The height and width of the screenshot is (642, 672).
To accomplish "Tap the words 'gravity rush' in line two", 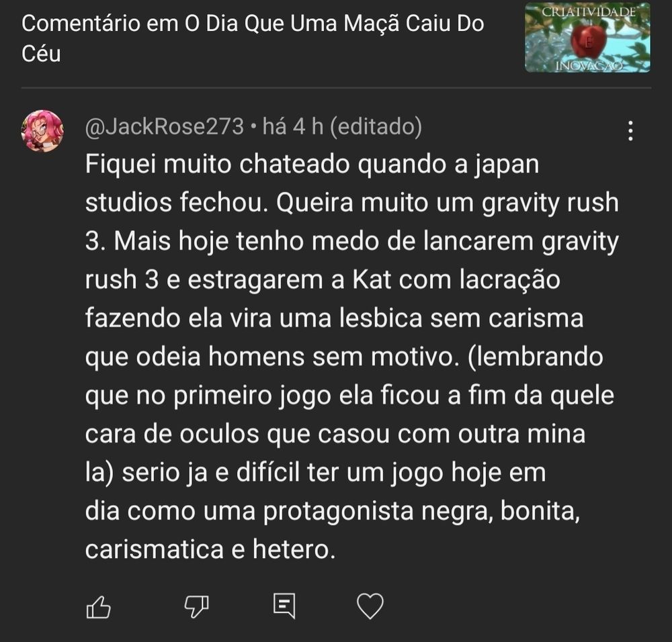I will pos(550,203).
